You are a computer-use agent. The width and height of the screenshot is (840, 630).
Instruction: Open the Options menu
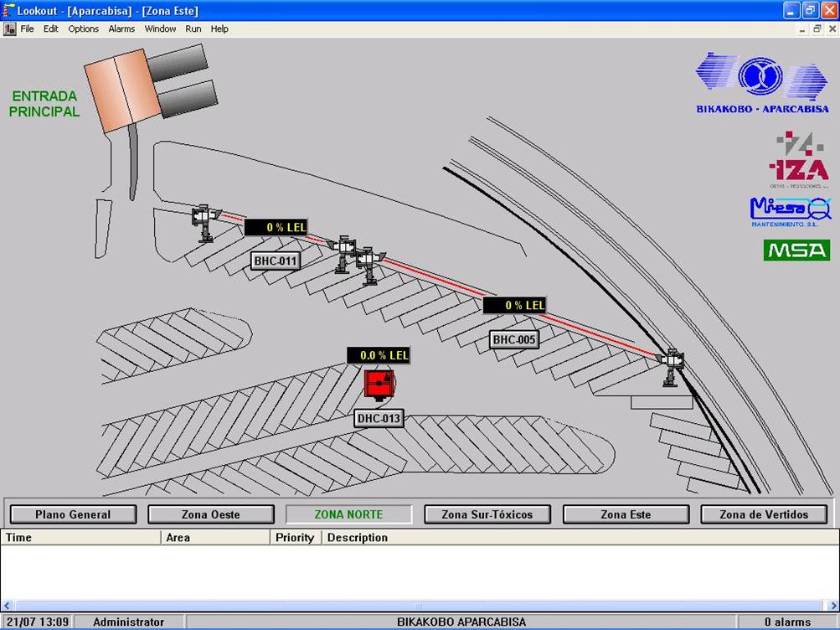click(84, 29)
